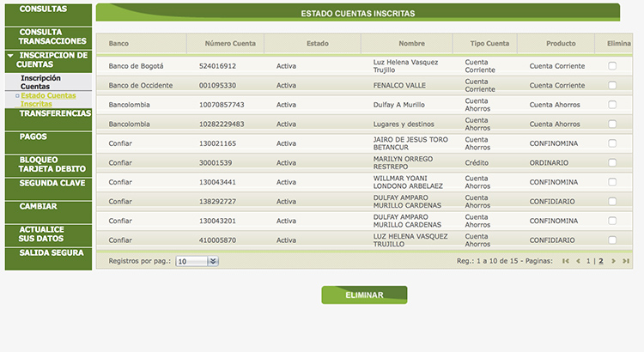Click Banco de Occidente cell
Screen dimensions: 644x352
[141, 86]
